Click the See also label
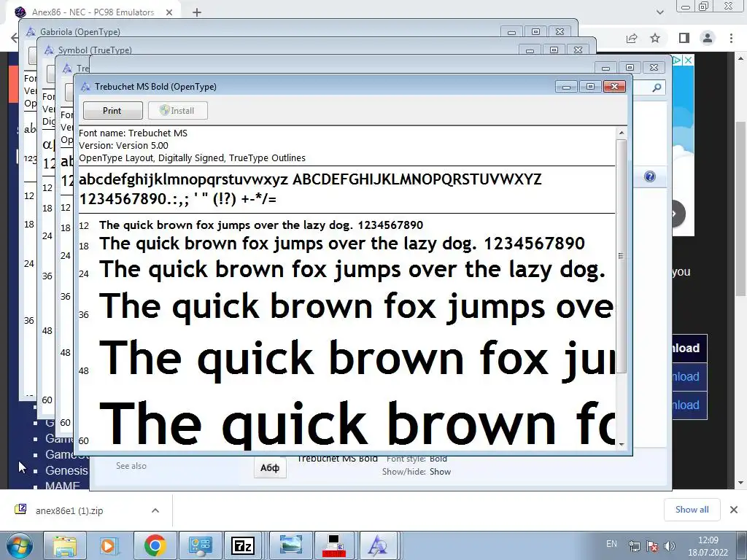 tap(131, 466)
